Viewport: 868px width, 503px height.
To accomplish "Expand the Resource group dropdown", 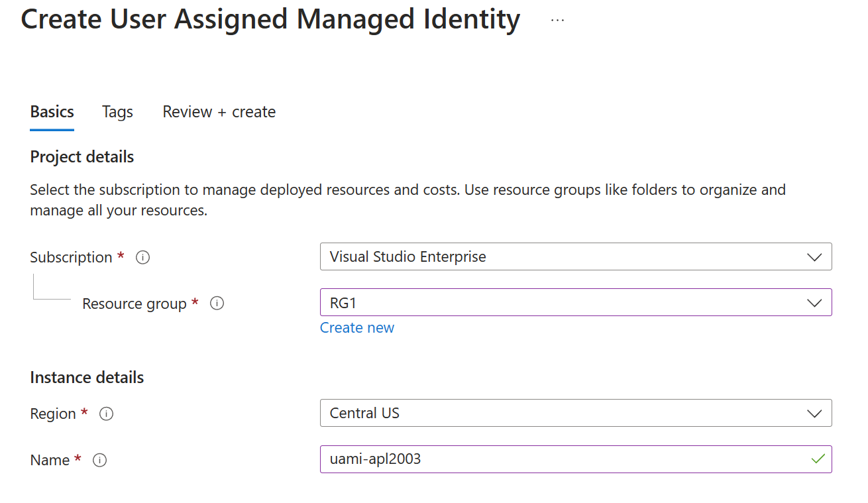I will point(575,303).
